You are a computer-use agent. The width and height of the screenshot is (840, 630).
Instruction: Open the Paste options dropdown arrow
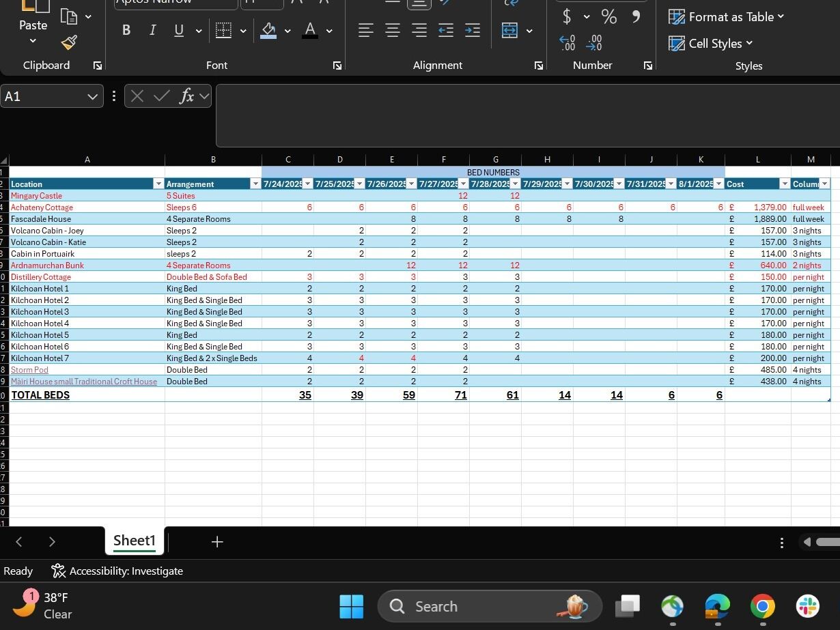33,41
